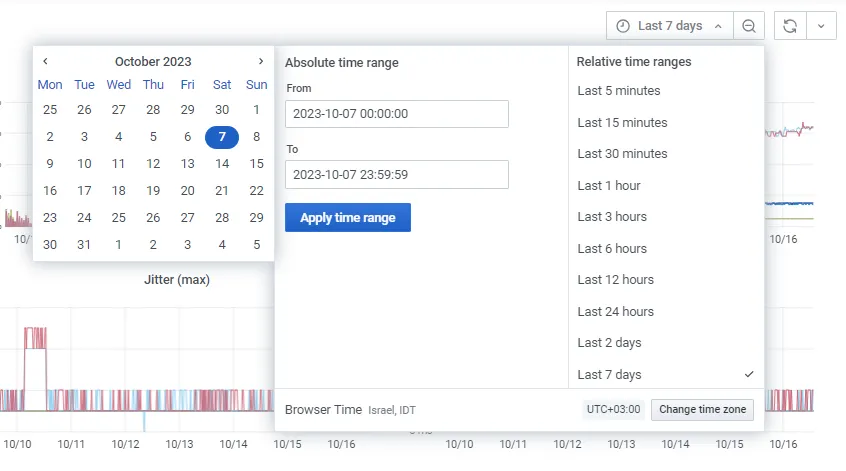Screen dimensions: 846x471
Task: Refresh the dashboard
Action: point(790,26)
